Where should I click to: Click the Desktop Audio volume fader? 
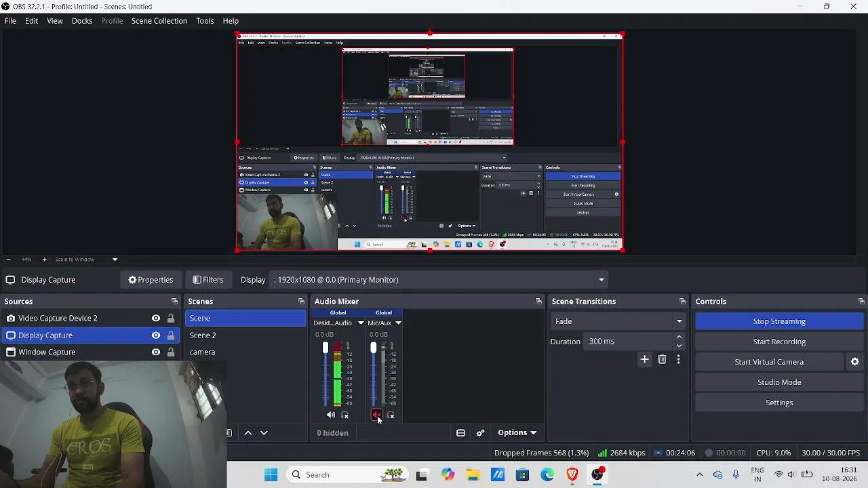pos(325,348)
